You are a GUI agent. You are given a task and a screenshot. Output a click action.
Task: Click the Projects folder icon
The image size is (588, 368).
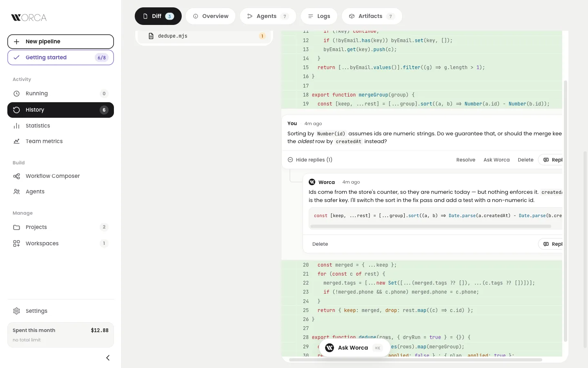pyautogui.click(x=16, y=227)
